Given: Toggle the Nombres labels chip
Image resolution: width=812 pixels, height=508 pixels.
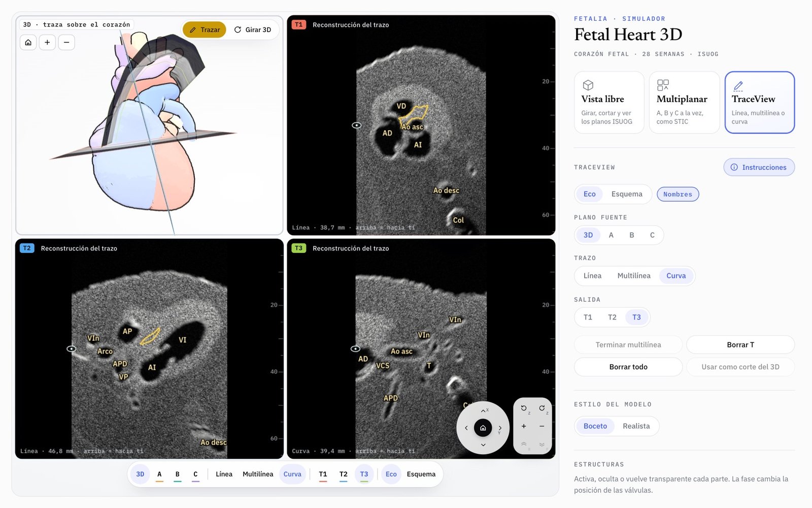Looking at the screenshot, I should click(678, 194).
